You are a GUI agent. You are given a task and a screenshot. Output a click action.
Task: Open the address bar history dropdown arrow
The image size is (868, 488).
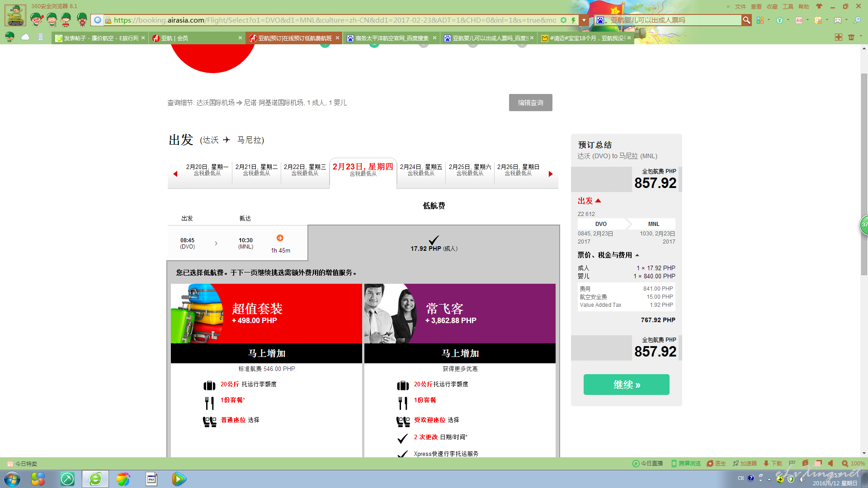tap(584, 20)
